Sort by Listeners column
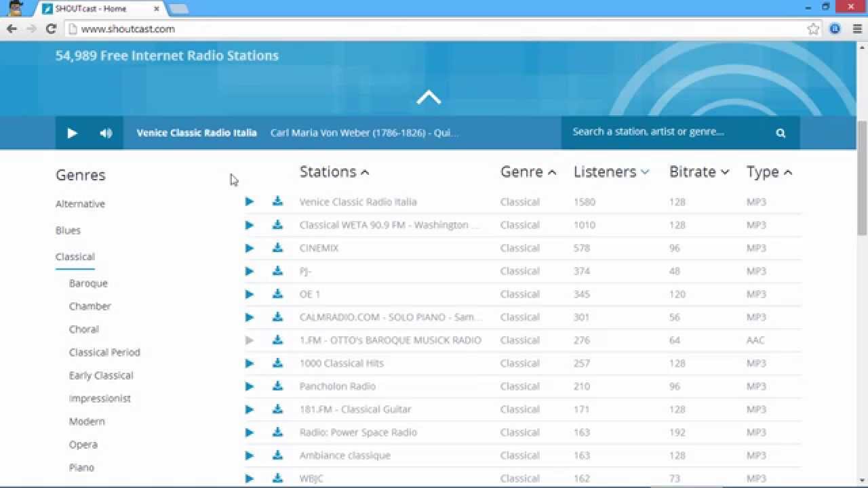Viewport: 868px width, 488px height. click(612, 171)
